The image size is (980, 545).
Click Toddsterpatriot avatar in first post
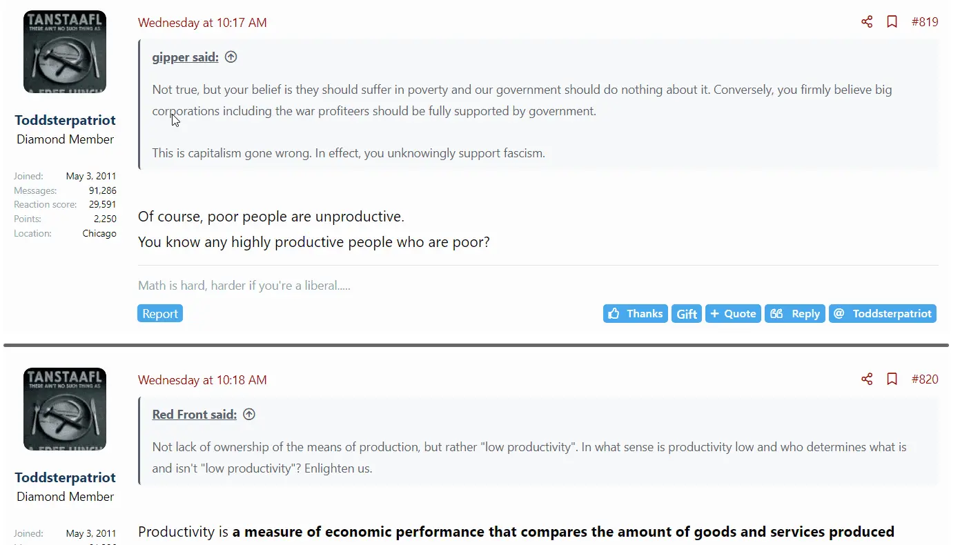(x=65, y=52)
